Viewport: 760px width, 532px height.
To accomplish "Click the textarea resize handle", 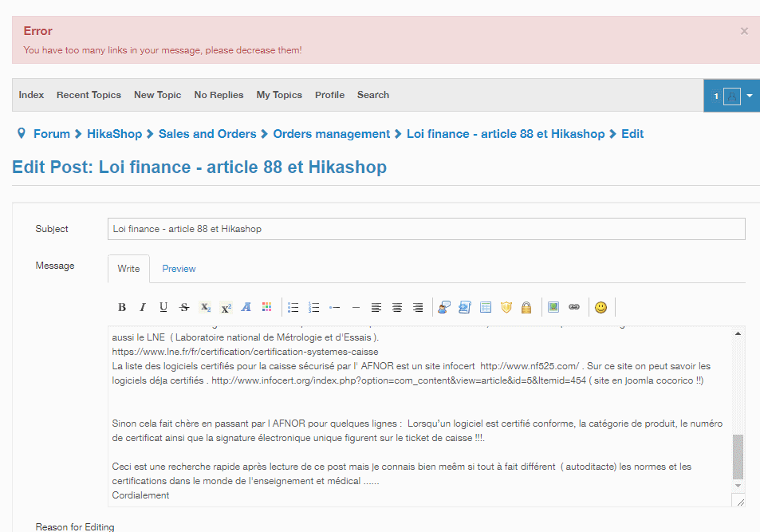I will click(x=741, y=502).
